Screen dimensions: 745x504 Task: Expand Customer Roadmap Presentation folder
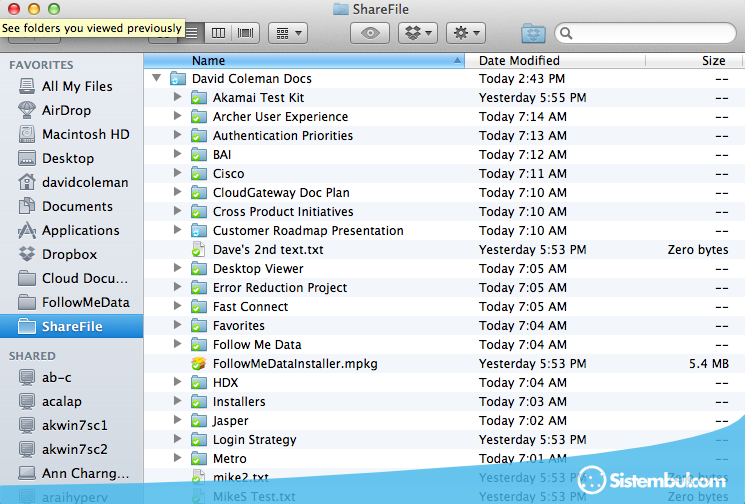177,230
